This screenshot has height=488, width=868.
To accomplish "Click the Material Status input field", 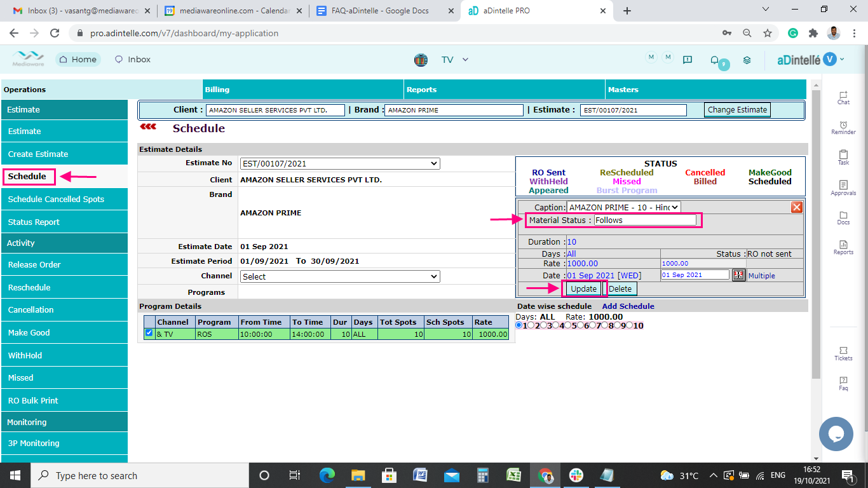I will [645, 220].
